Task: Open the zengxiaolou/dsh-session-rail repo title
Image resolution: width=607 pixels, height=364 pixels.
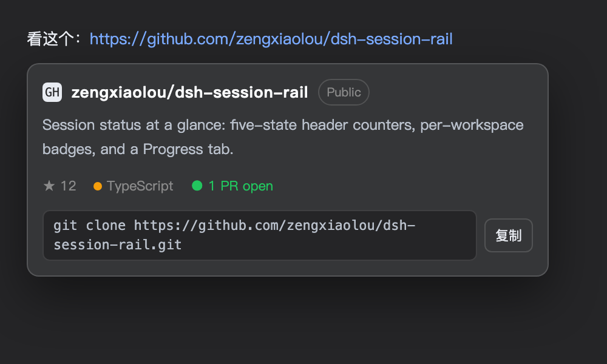Action: click(189, 92)
